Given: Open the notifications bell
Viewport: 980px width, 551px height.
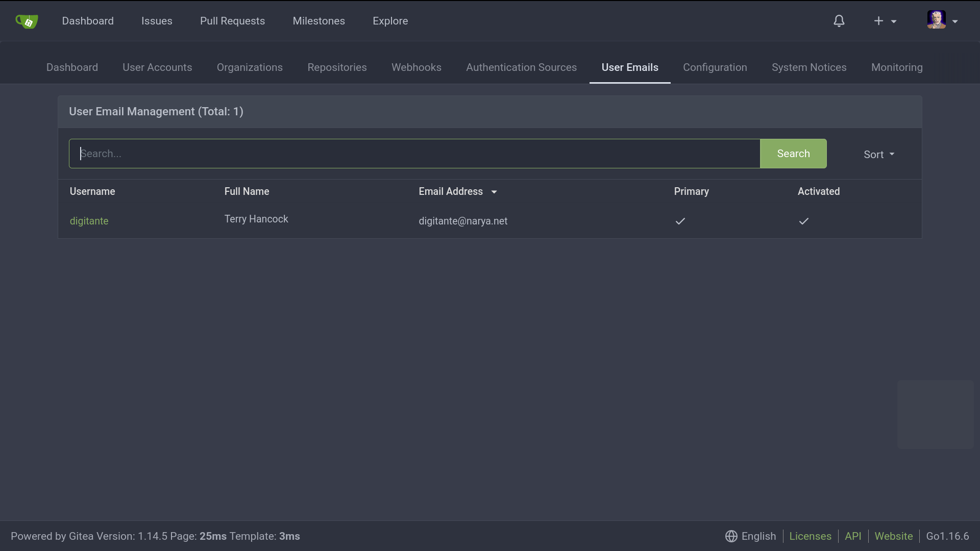Looking at the screenshot, I should [839, 21].
